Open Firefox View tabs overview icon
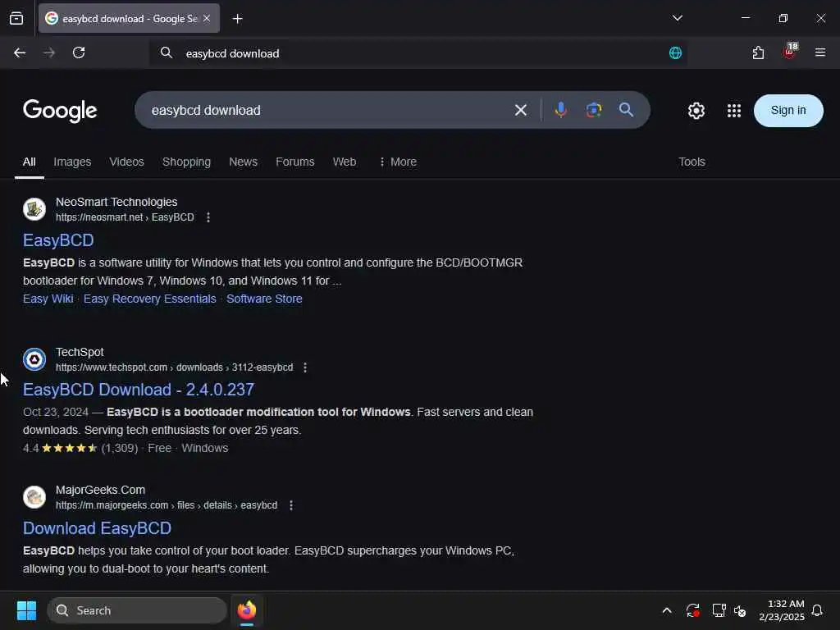Image resolution: width=840 pixels, height=630 pixels. (x=16, y=18)
